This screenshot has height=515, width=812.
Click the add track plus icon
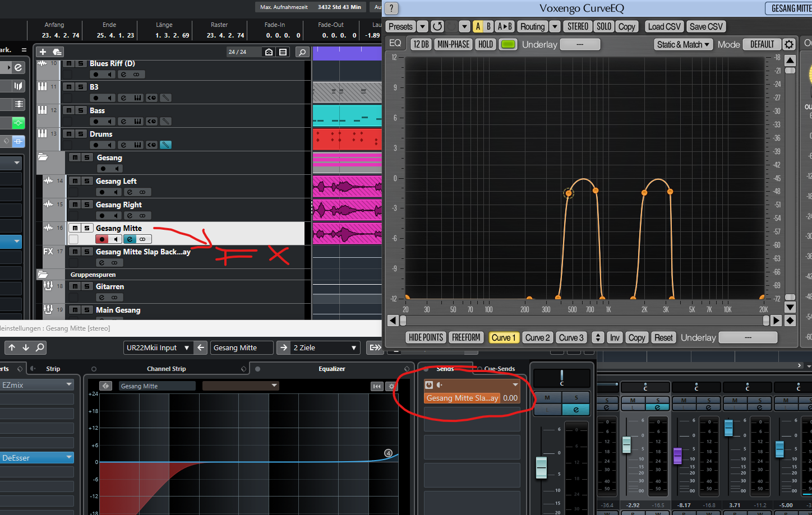pyautogui.click(x=43, y=52)
